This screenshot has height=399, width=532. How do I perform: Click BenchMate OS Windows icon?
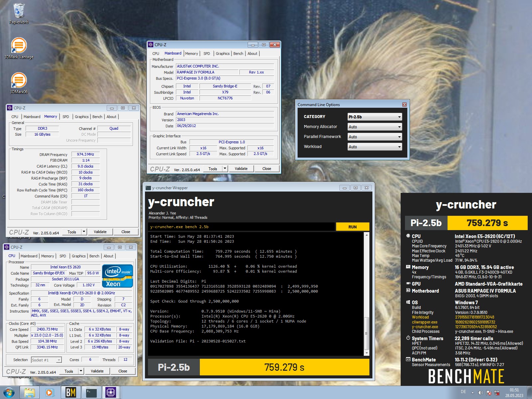[x=408, y=302]
